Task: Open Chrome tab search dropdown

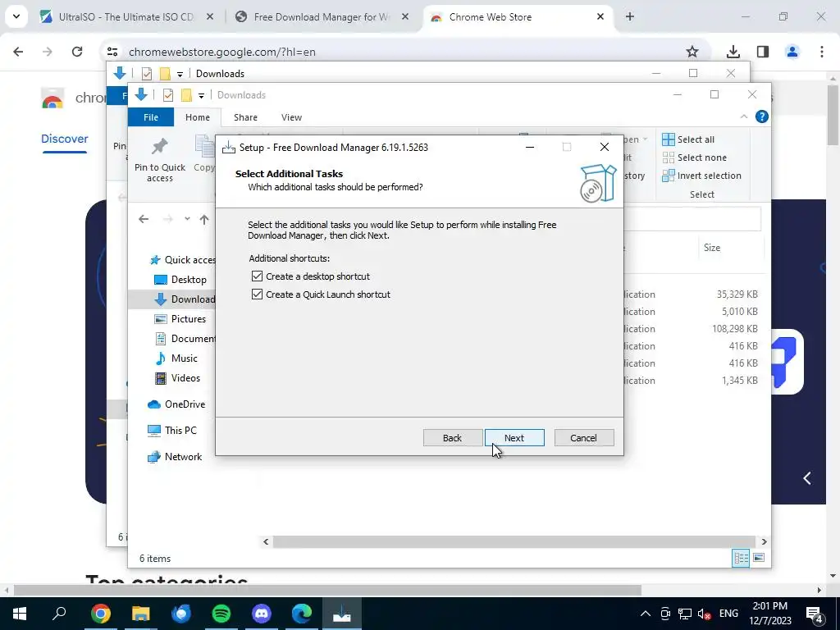Action: [x=16, y=16]
